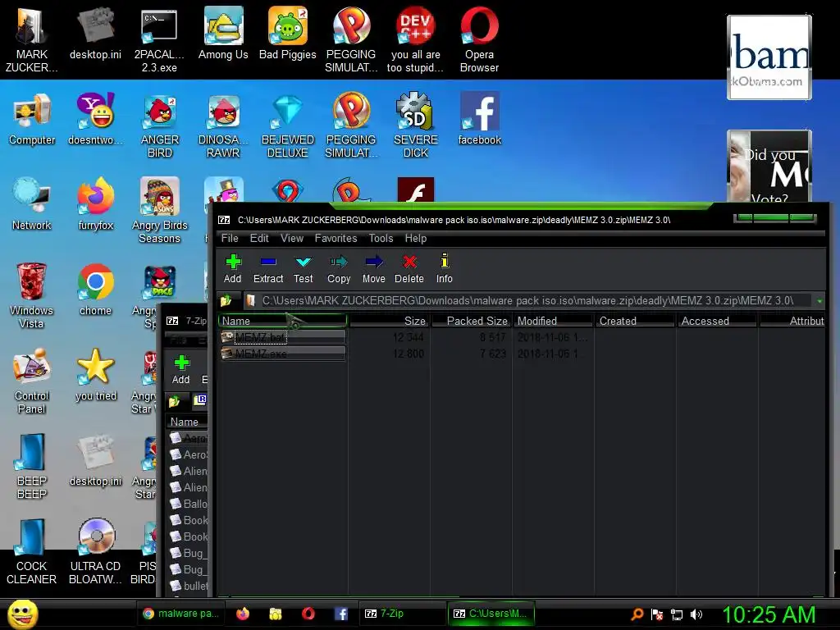Open the View menu
840x630 pixels.
(292, 239)
